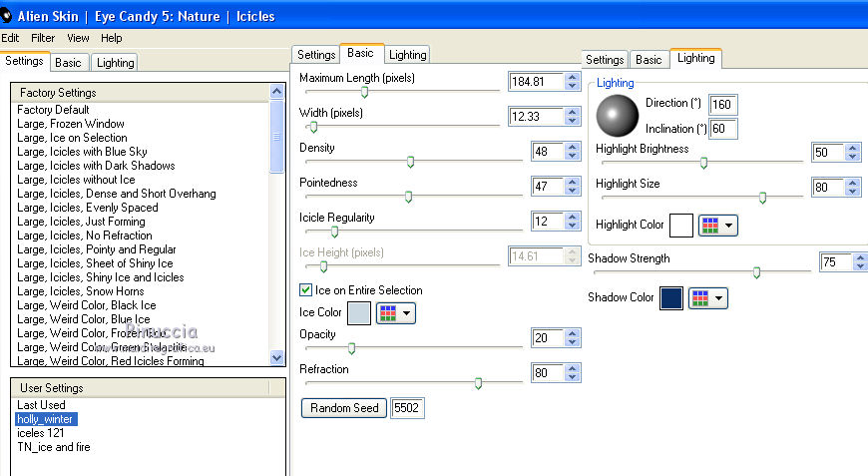The height and width of the screenshot is (476, 868).
Task: Increase Opacity value with up arrow
Action: click(573, 333)
